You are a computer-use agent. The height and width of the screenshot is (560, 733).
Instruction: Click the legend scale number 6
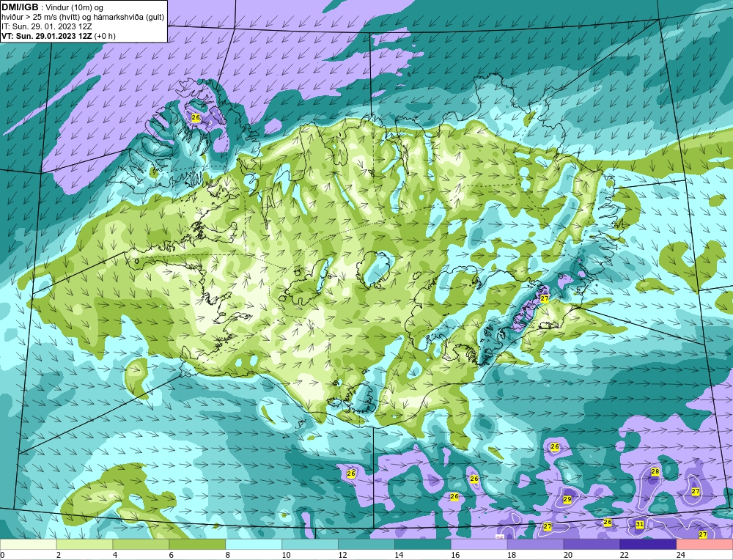(x=171, y=555)
